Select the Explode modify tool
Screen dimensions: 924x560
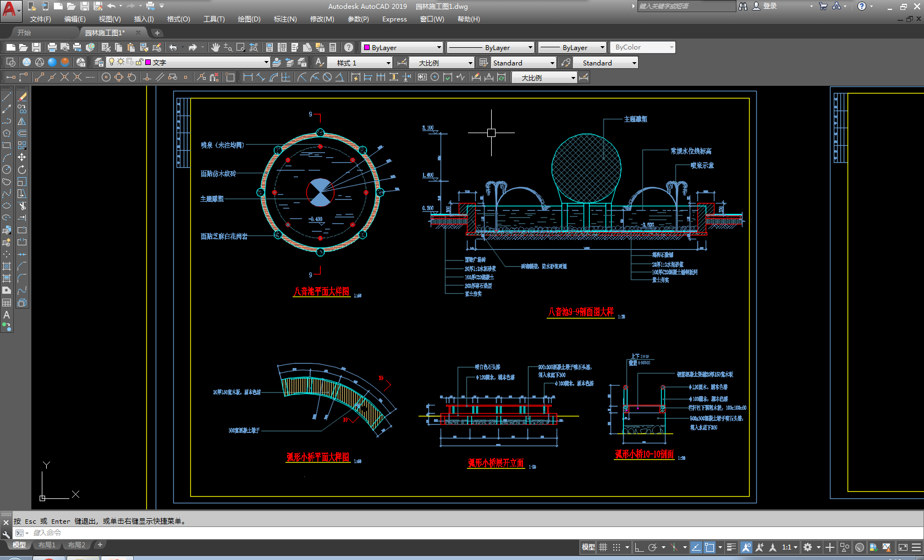[x=22, y=303]
